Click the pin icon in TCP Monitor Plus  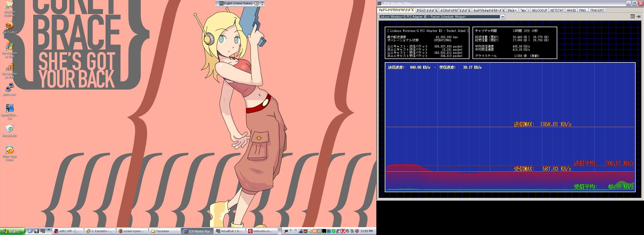coord(638,16)
